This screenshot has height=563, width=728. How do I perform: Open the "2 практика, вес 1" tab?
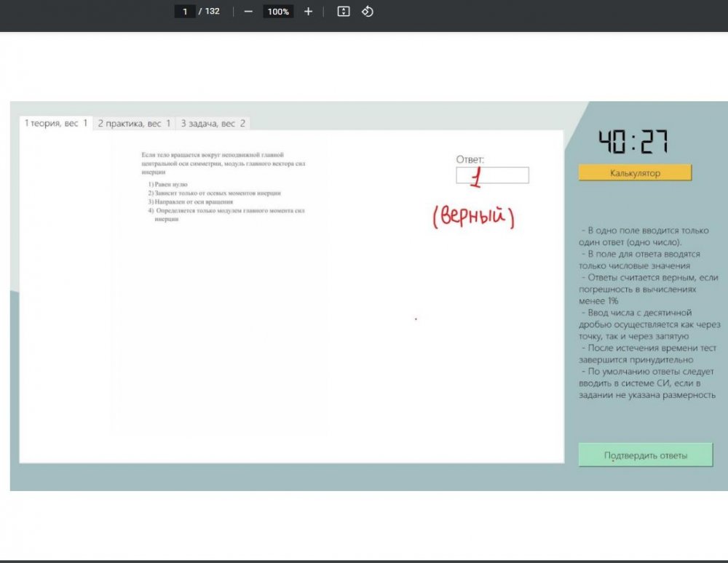pos(134,124)
